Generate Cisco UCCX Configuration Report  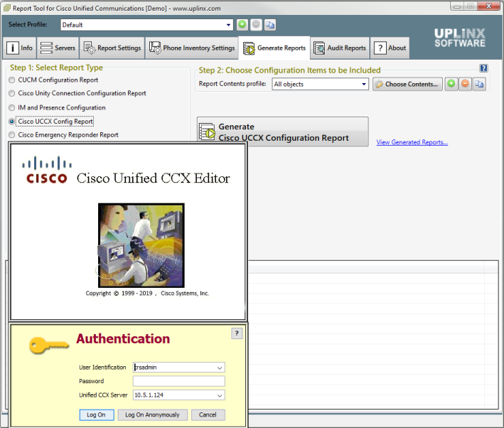pyautogui.click(x=283, y=132)
